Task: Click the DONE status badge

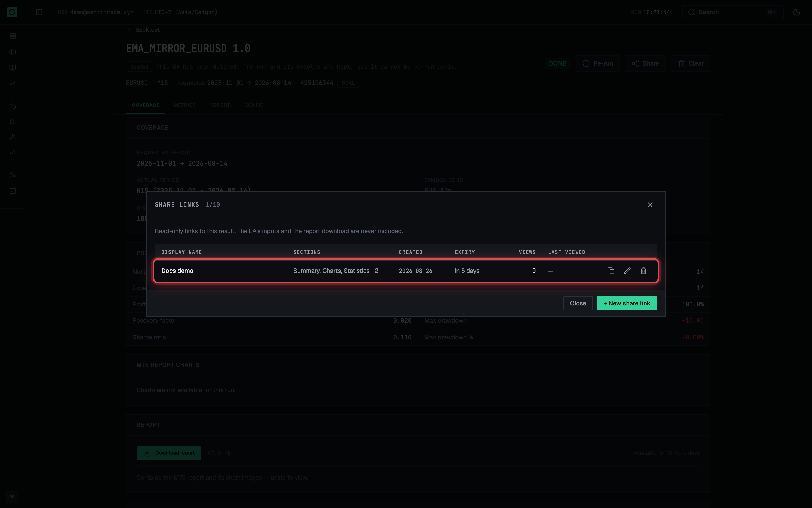Action: point(557,63)
